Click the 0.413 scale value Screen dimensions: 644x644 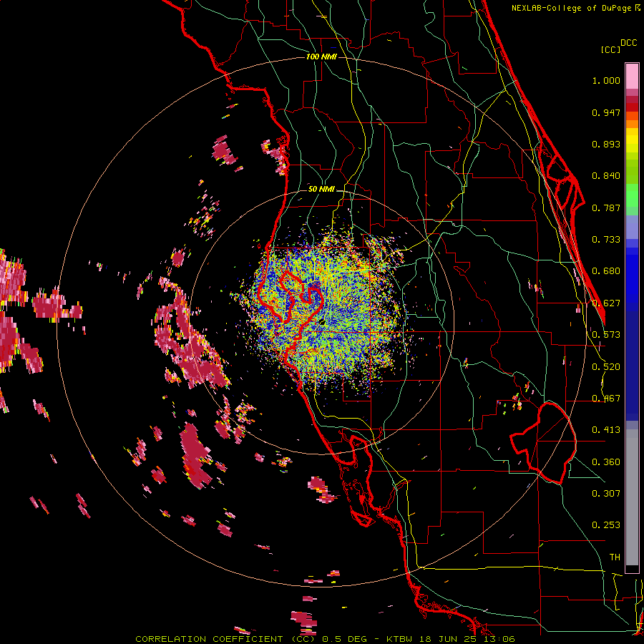pos(606,430)
